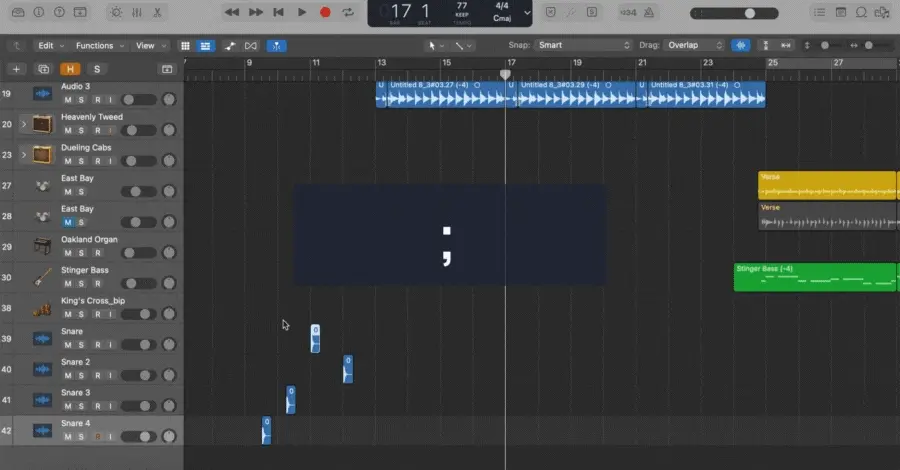Click the Rewind transport button
This screenshot has height=470, width=900.
232,12
